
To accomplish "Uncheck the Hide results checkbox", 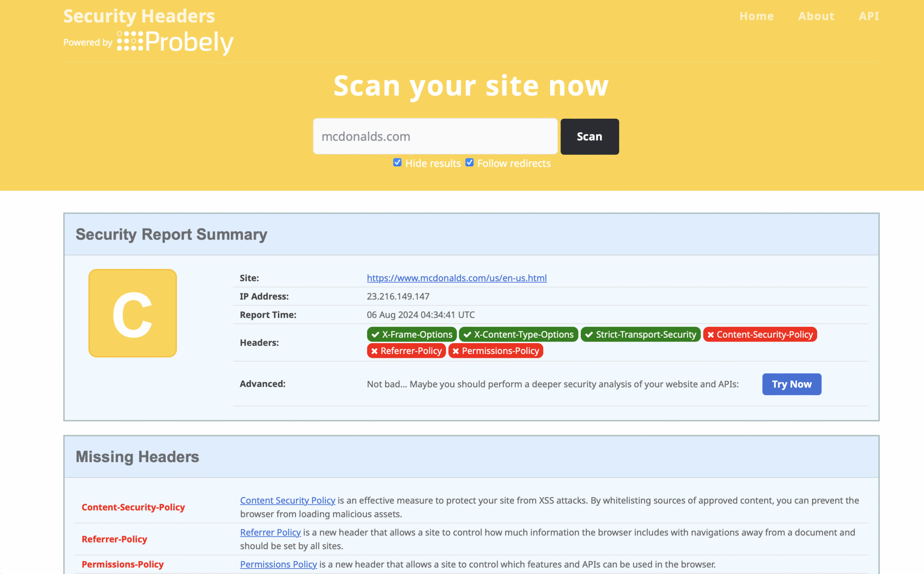I will (397, 162).
